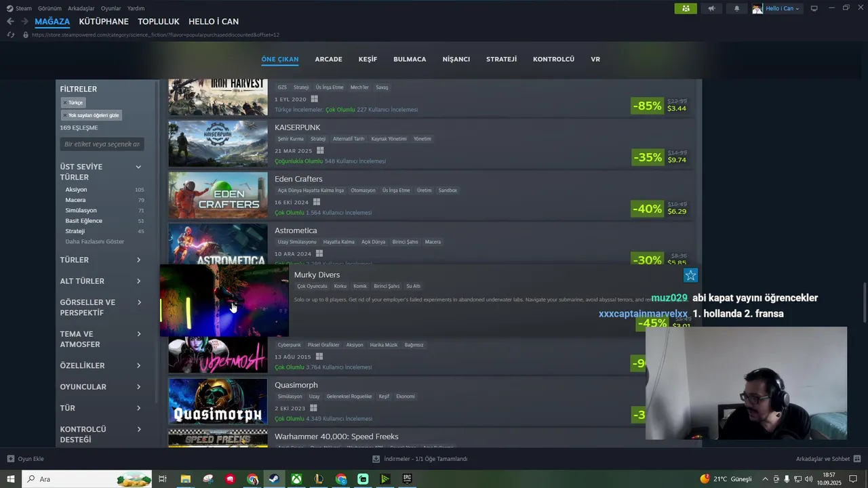Open Epic Games Launcher in taskbar
This screenshot has width=868, height=488.
(x=407, y=479)
